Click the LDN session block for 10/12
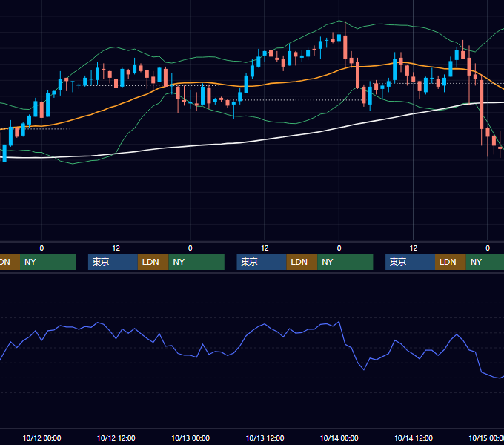Screen dimensions: 504x445 point(153,262)
